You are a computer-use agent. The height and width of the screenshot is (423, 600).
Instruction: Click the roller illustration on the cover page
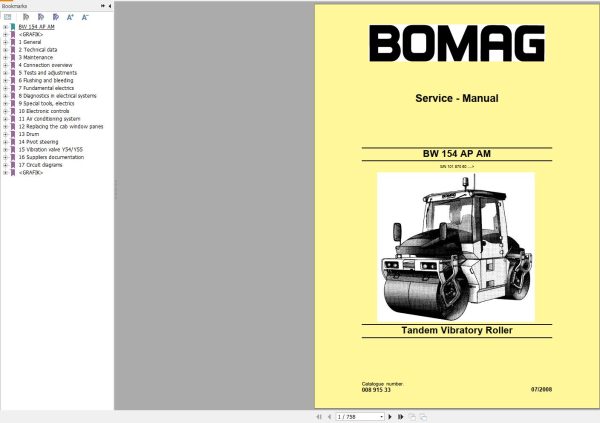(x=456, y=247)
